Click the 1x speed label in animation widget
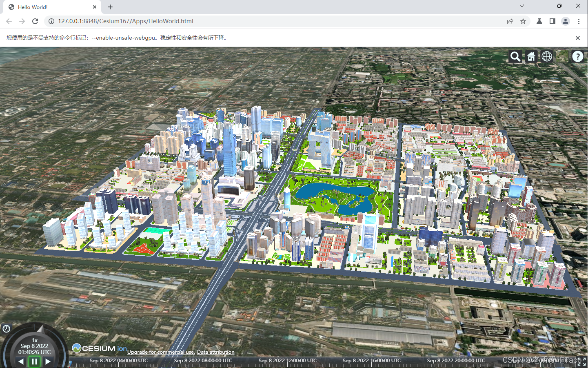588x368 pixels. (35, 340)
